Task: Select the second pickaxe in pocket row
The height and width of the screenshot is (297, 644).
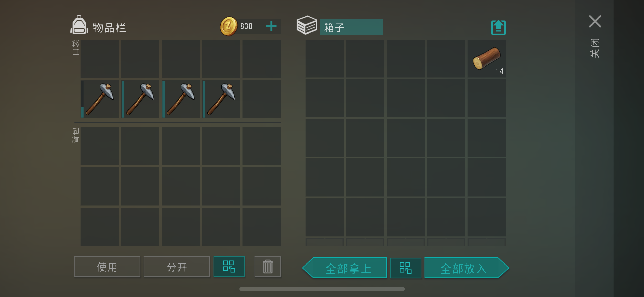Action: [140, 99]
